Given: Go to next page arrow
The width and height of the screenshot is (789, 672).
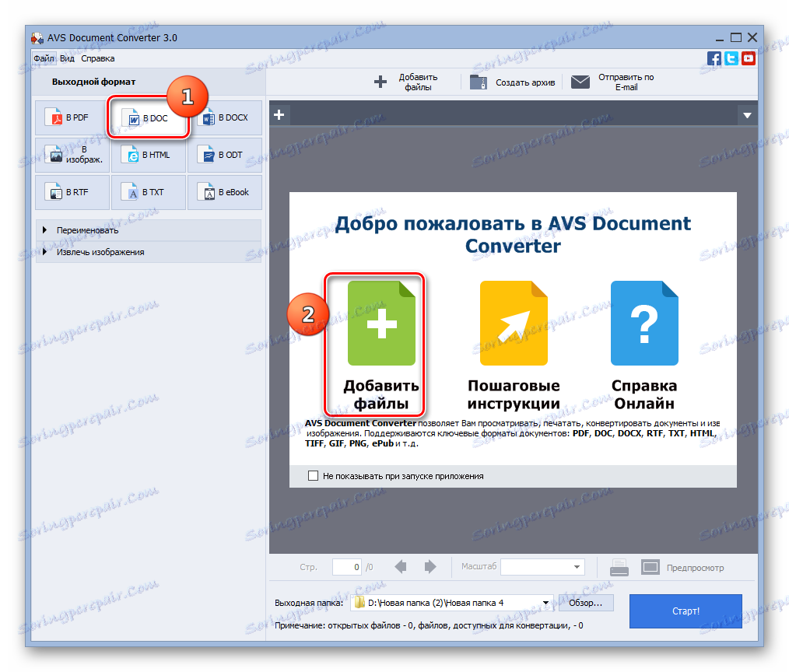Looking at the screenshot, I should (430, 567).
